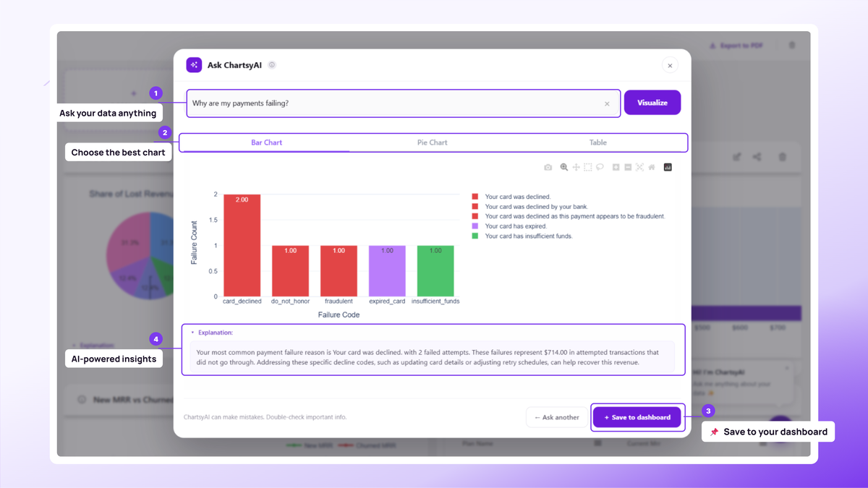The image size is (868, 488).
Task: Select the Lasso Select chart tool
Action: click(x=600, y=167)
